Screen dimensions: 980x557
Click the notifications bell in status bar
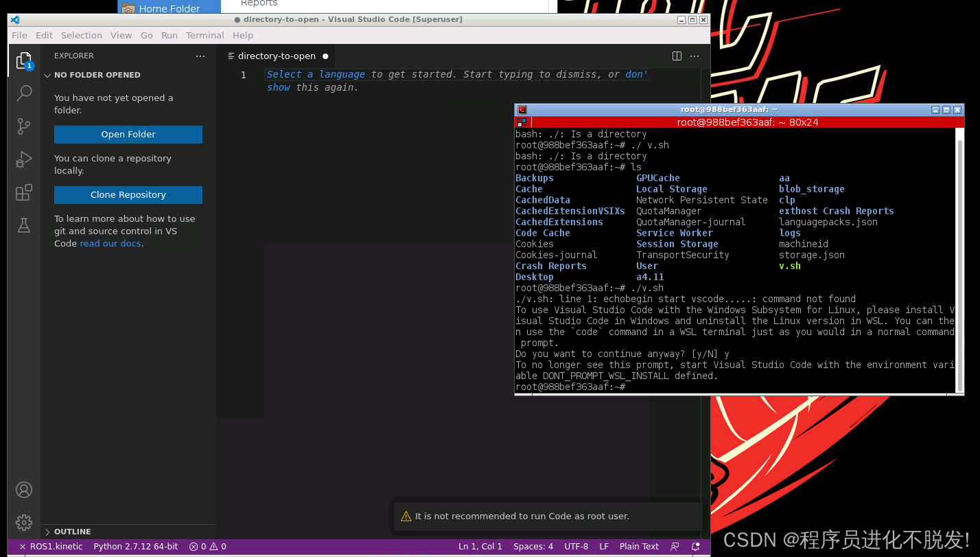click(696, 547)
